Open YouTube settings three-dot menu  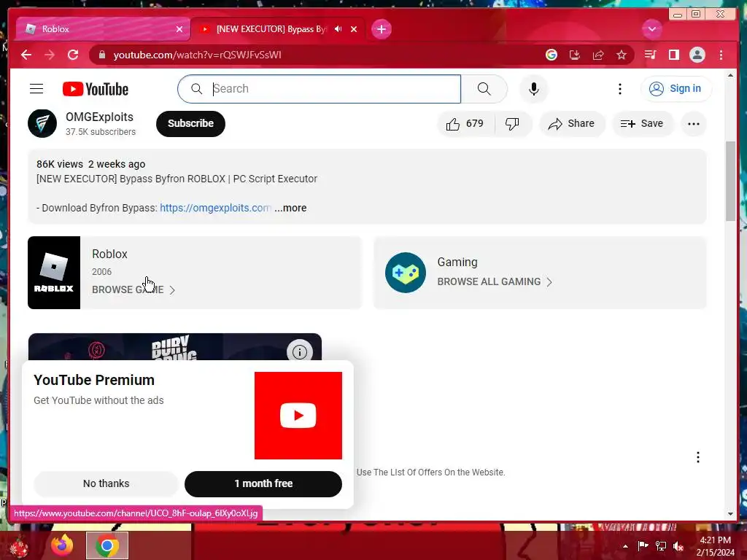coord(620,88)
